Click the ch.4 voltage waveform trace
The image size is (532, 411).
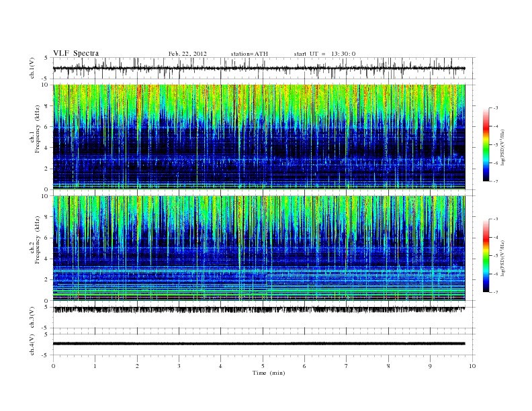259,344
